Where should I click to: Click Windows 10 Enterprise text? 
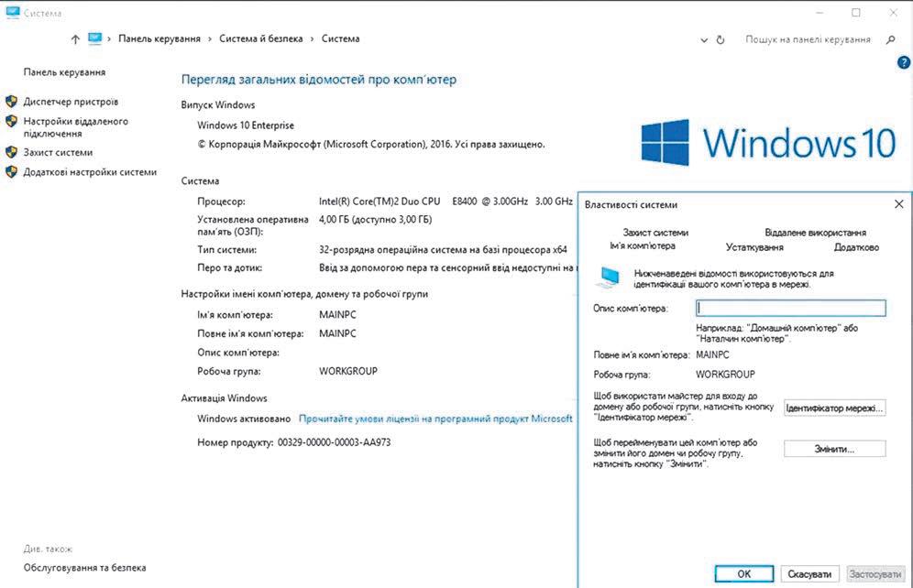click(245, 125)
